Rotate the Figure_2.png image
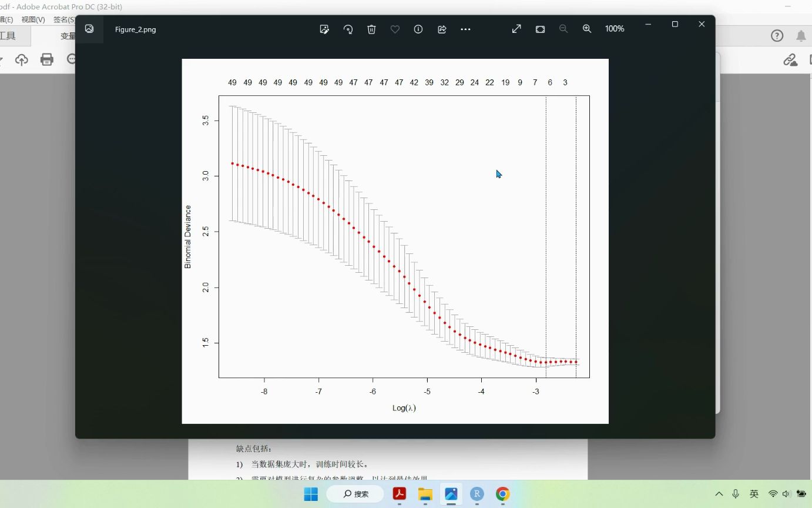The height and width of the screenshot is (508, 812). (348, 29)
